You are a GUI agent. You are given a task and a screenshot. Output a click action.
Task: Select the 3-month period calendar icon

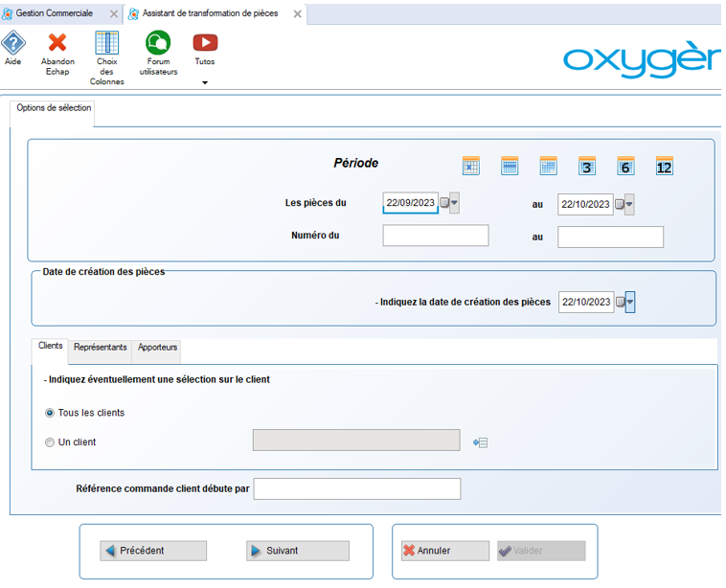586,166
